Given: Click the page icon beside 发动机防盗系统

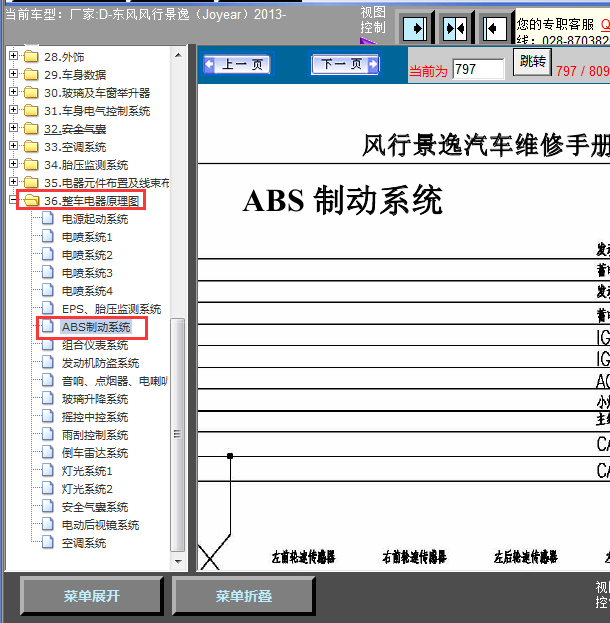Looking at the screenshot, I should point(48,362).
